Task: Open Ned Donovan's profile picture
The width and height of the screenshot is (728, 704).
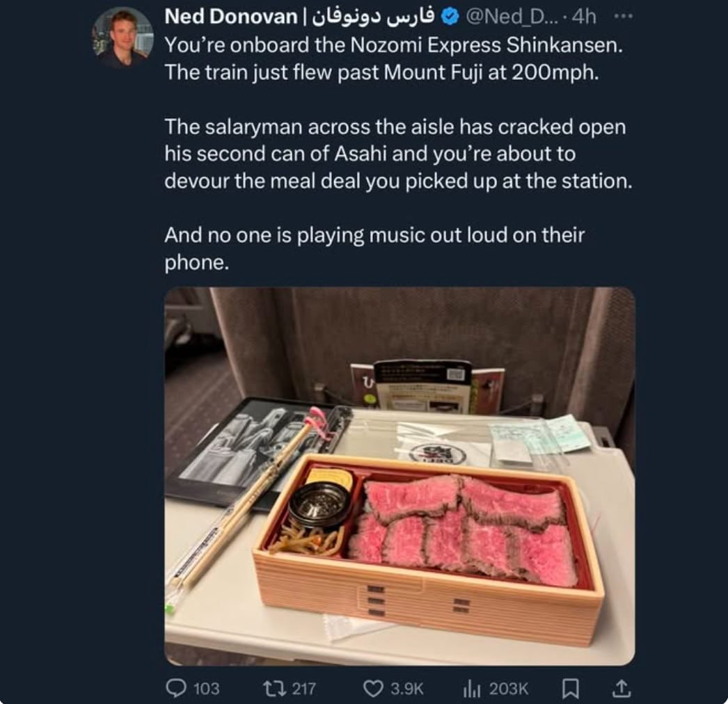Action: (x=123, y=38)
